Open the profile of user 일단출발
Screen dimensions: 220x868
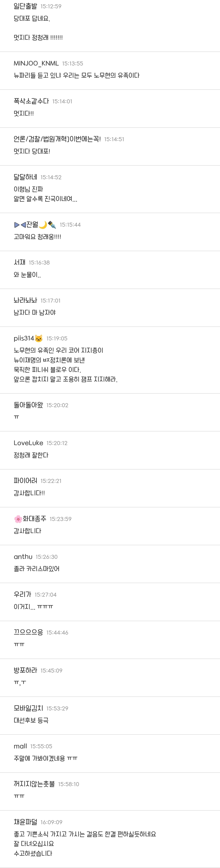point(25,6)
